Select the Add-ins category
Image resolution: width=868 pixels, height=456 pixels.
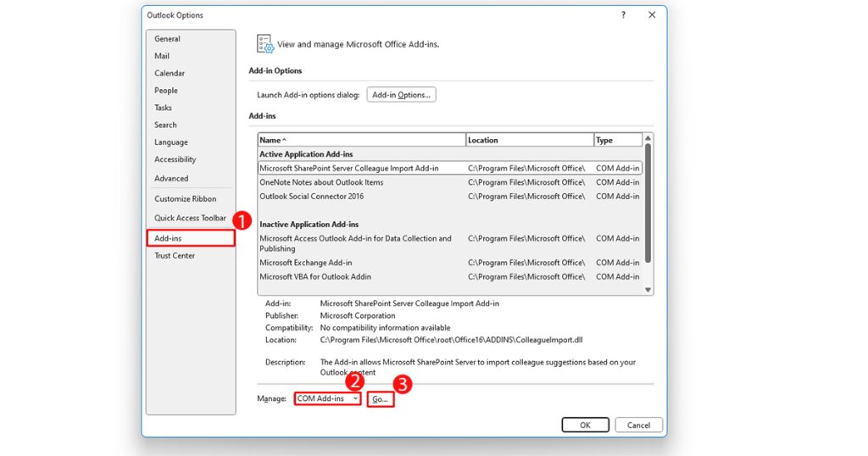click(x=191, y=238)
